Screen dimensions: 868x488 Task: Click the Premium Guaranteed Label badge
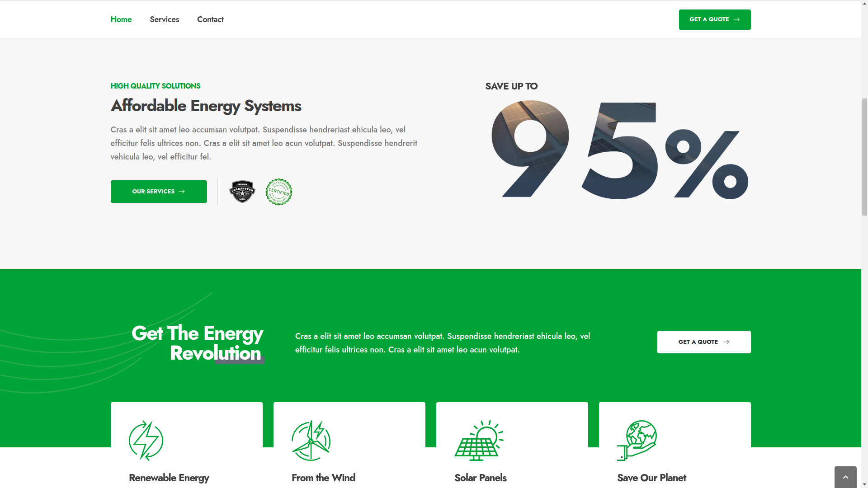[242, 191]
